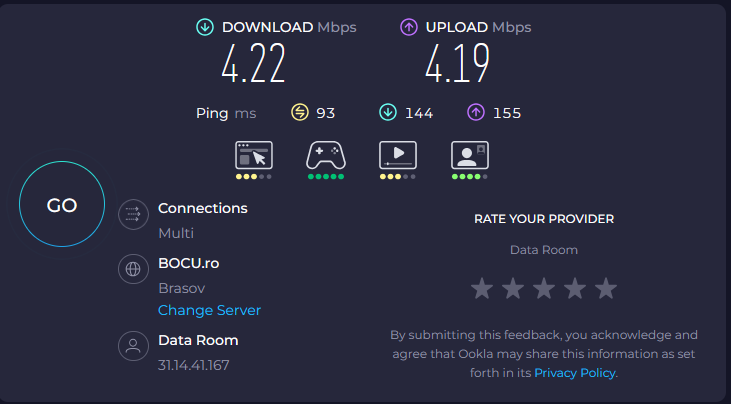This screenshot has width=731, height=404.
Task: Click the web browsing quality icon
Action: (253, 155)
